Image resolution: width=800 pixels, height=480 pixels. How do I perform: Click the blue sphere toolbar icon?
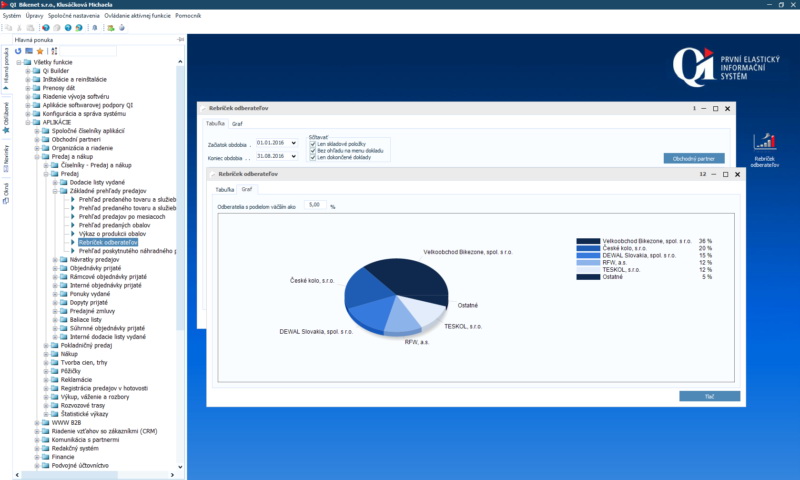122,28
